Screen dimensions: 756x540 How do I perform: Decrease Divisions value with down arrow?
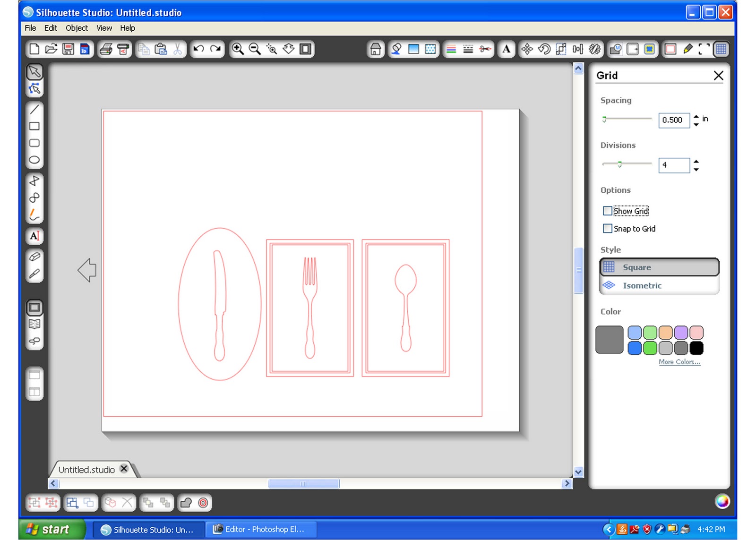[696, 169]
